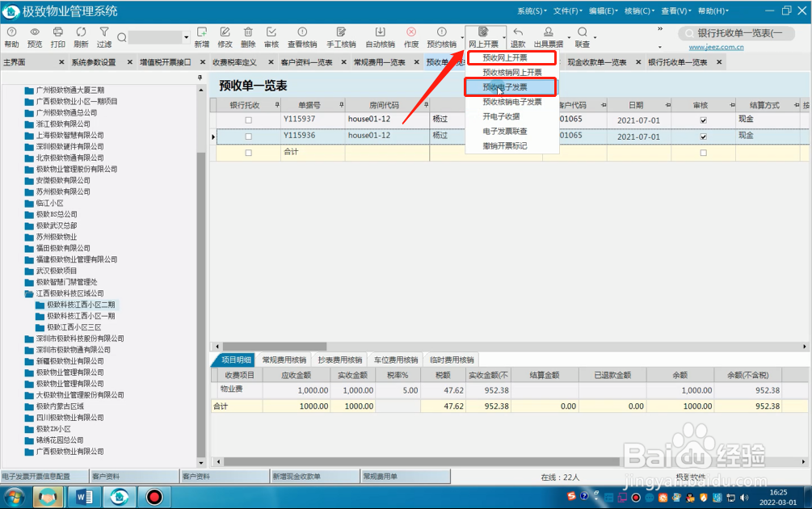Click the handshake app icon in taskbar
The image size is (812, 509).
48,497
